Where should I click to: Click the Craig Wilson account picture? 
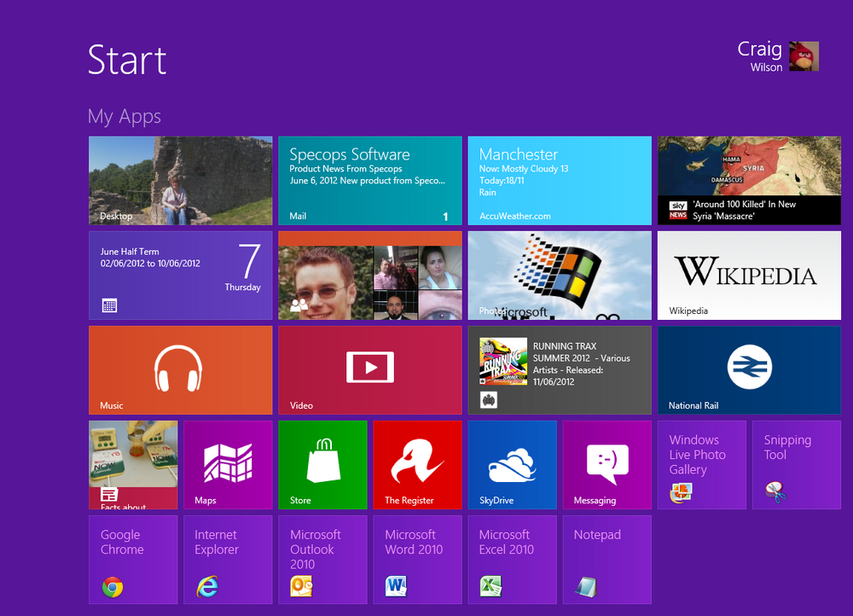(804, 56)
